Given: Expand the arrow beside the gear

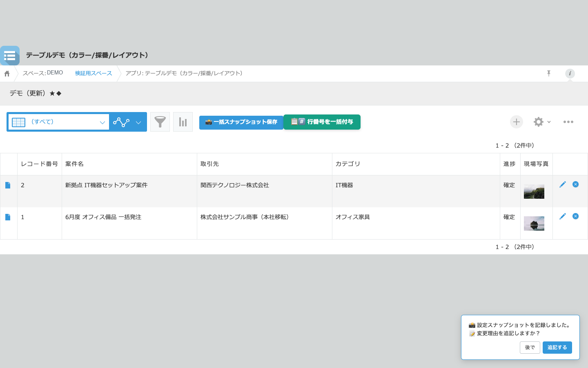Looking at the screenshot, I should click(x=549, y=122).
